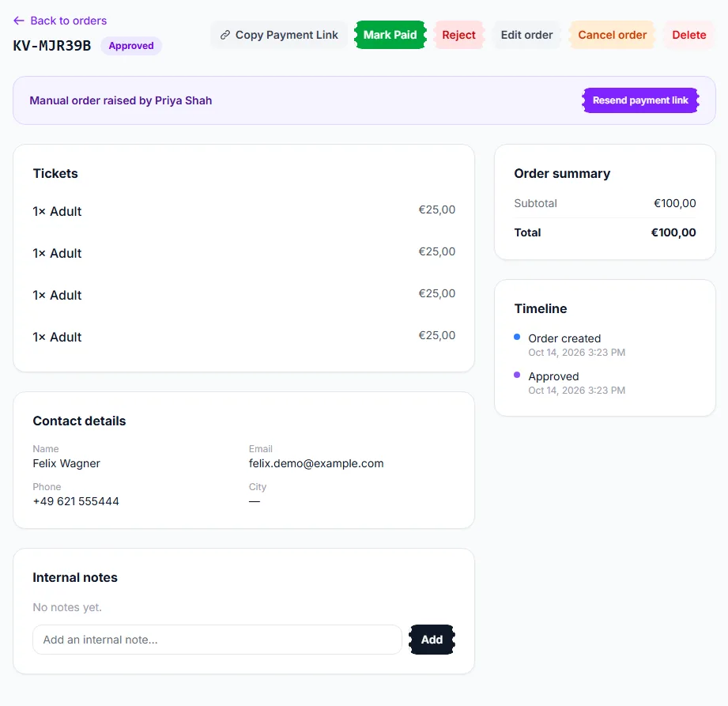
Task: Cancel order KV-MJR39B
Action: [x=612, y=35]
